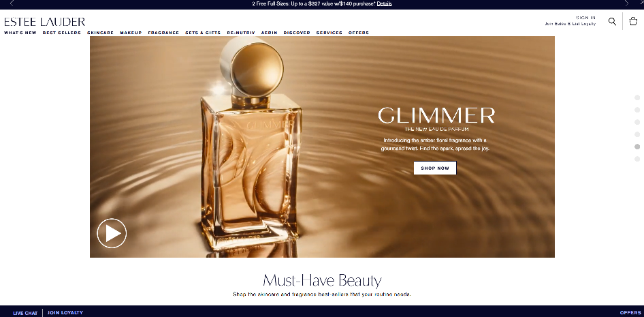Screen dimensions: 644x317
Task: Open the Fragrance menu
Action: point(163,33)
